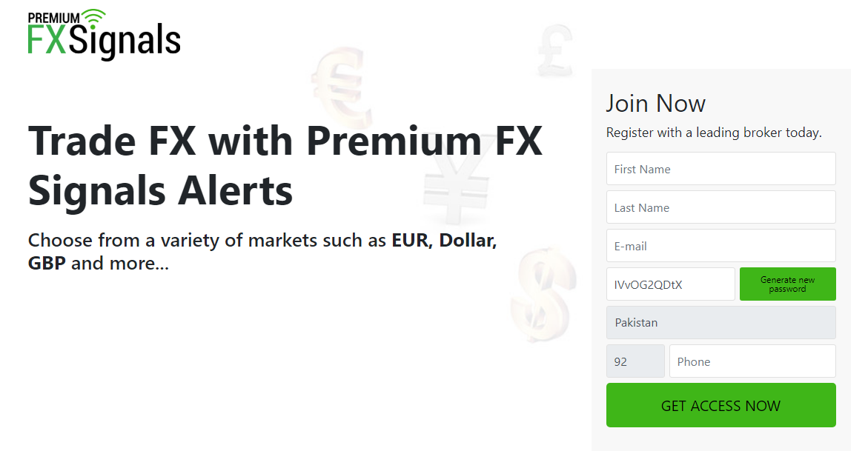Click the Premium FX Signals logo
Image resolution: width=868 pixels, height=451 pixels.
point(104,32)
